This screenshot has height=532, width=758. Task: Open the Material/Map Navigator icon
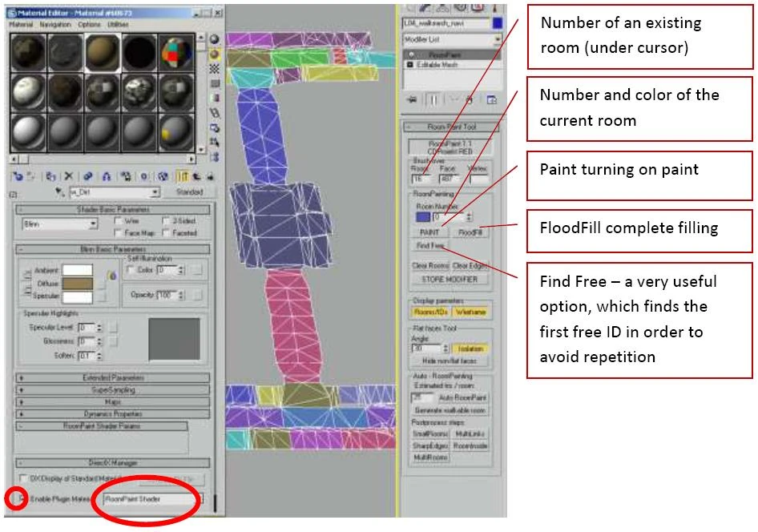214,156
